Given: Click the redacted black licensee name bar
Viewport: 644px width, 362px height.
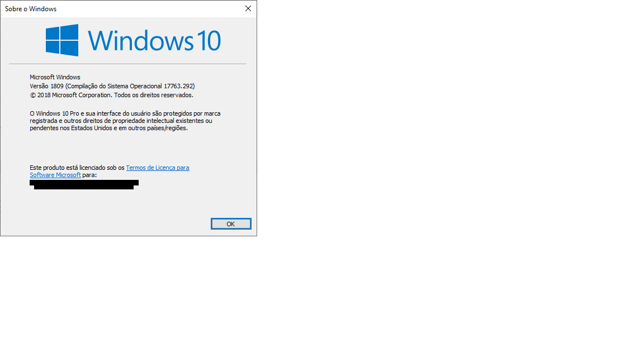Looking at the screenshot, I should [84, 184].
